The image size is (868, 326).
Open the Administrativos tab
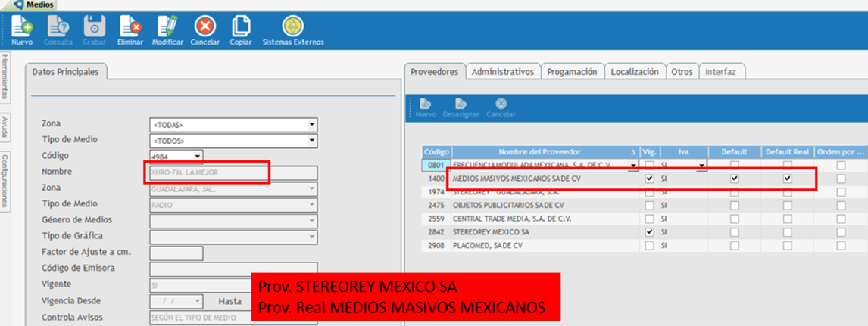[503, 72]
